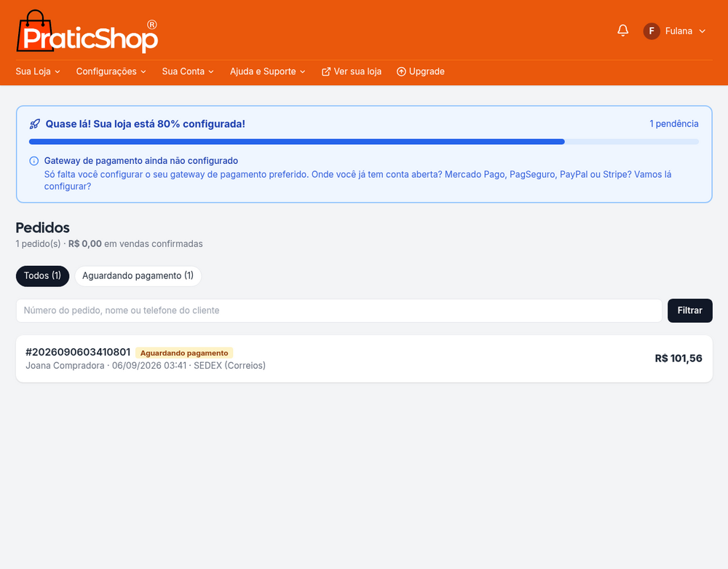
Task: Open the Sua Conta dropdown
Action: pos(188,71)
